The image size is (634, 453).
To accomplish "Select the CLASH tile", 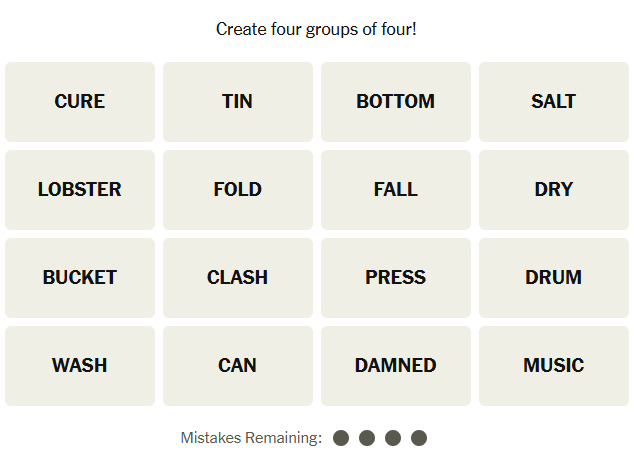I will tap(238, 277).
